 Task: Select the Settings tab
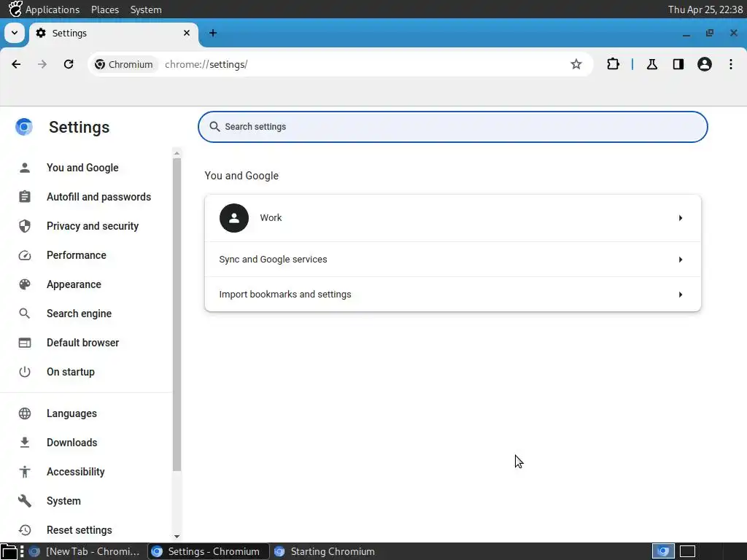click(113, 33)
